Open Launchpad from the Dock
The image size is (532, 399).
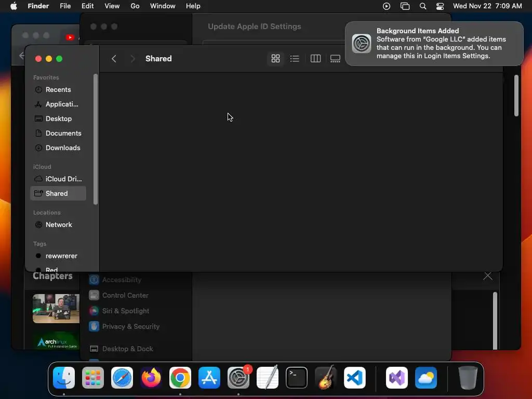[93, 378]
